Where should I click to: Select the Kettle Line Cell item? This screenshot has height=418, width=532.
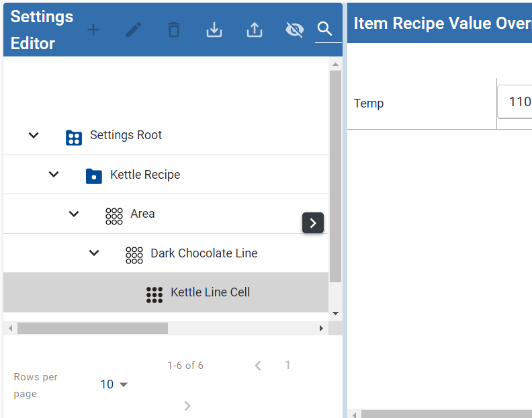(210, 292)
